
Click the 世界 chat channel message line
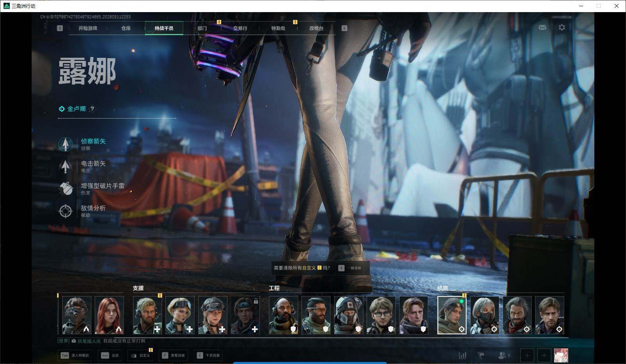(x=102, y=341)
